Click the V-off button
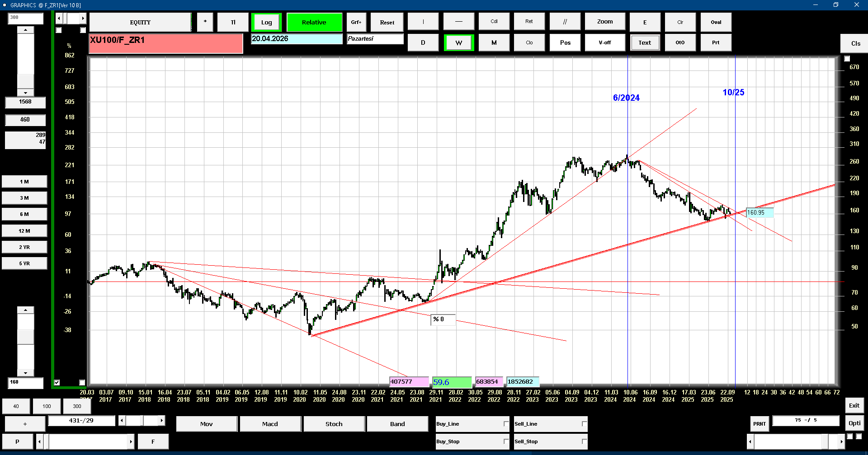This screenshot has height=455, width=868. click(605, 42)
